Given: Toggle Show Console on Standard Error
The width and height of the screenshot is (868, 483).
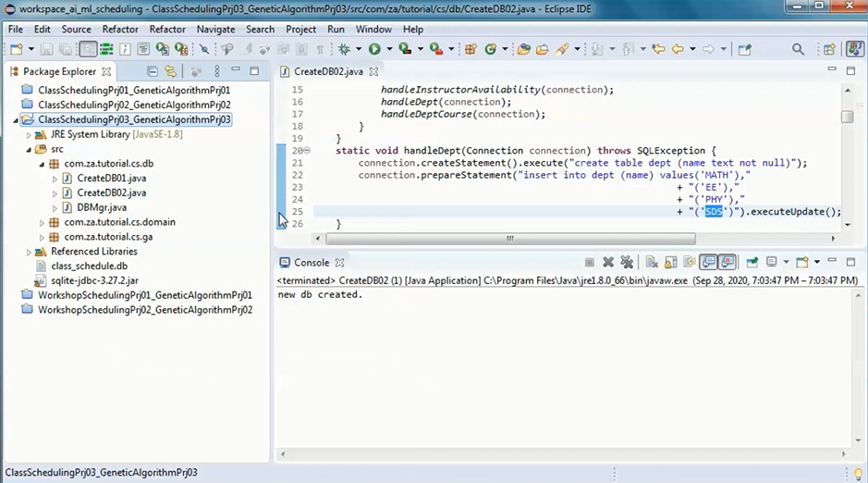Looking at the screenshot, I should [x=727, y=262].
